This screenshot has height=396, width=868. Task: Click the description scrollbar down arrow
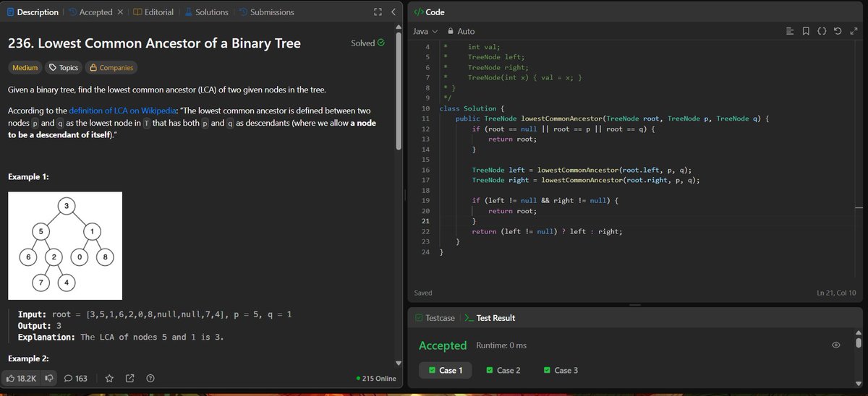tap(398, 363)
